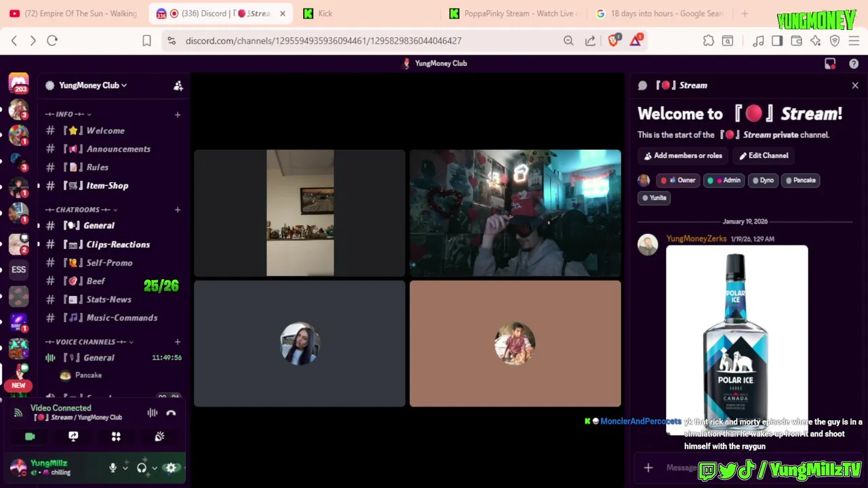Open direct messages home icon
Screen dimensions: 868x488
pyautogui.click(x=18, y=83)
